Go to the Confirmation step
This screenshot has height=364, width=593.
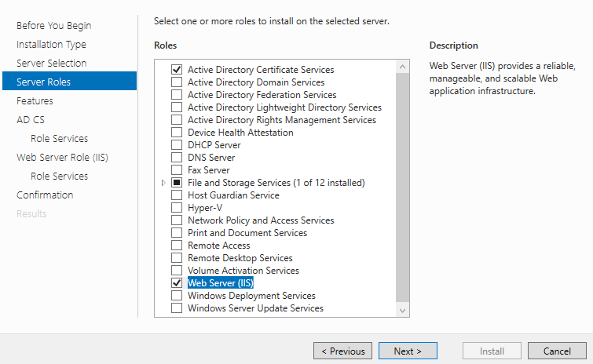[45, 195]
